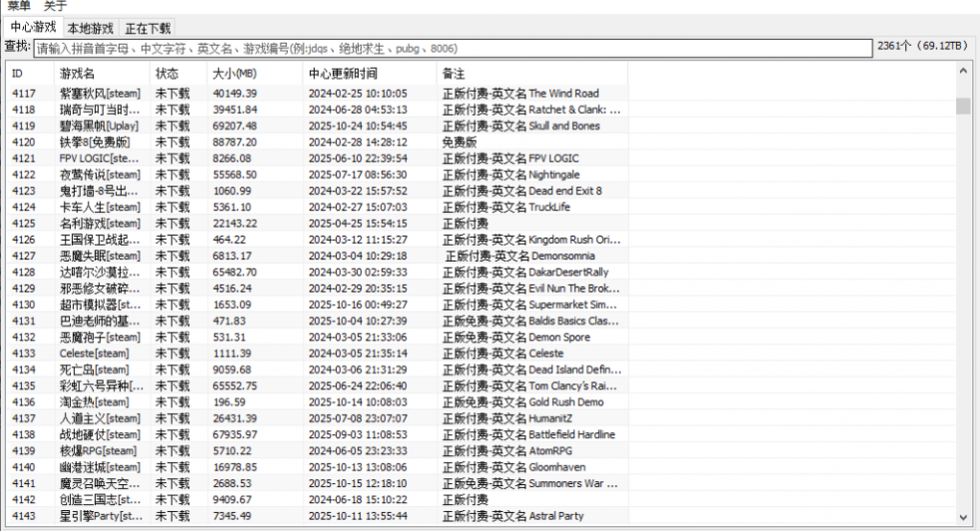Click update time 2024-03-05 21:35:14
This screenshot has height=531, width=980.
pyautogui.click(x=358, y=353)
